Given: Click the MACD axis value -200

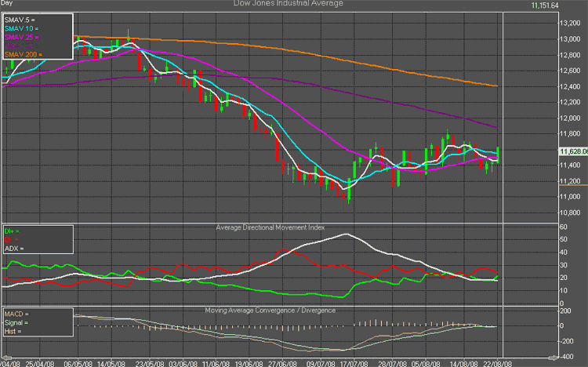Looking at the screenshot, I should click(x=565, y=341).
